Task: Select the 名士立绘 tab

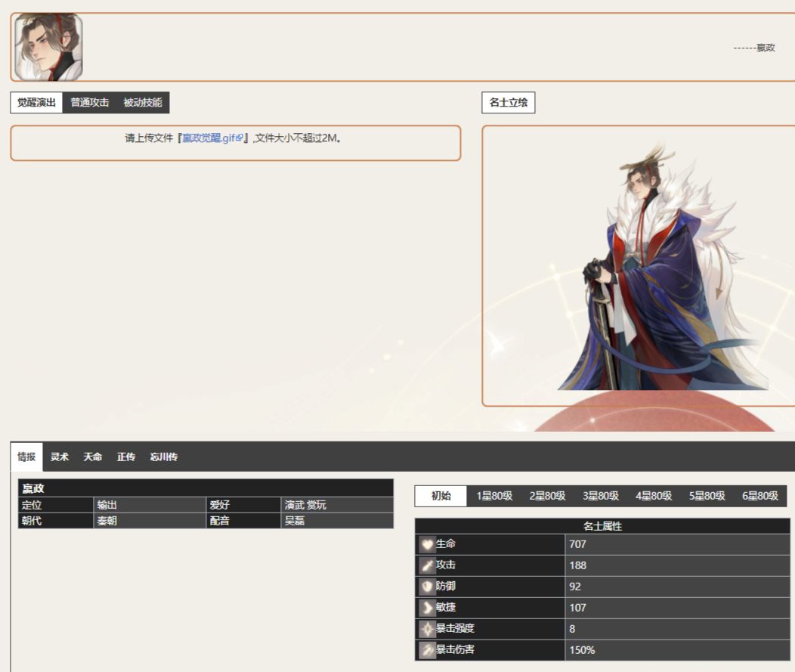Action: tap(508, 103)
